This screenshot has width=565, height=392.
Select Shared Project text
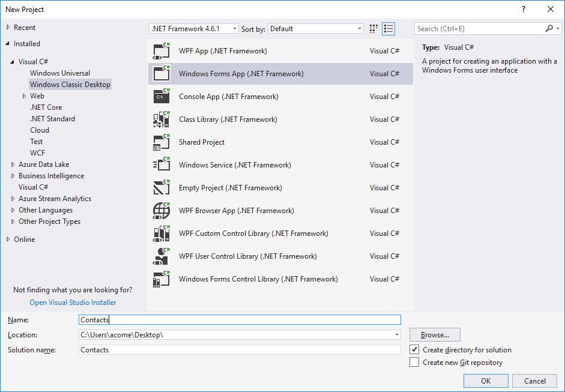(x=201, y=142)
